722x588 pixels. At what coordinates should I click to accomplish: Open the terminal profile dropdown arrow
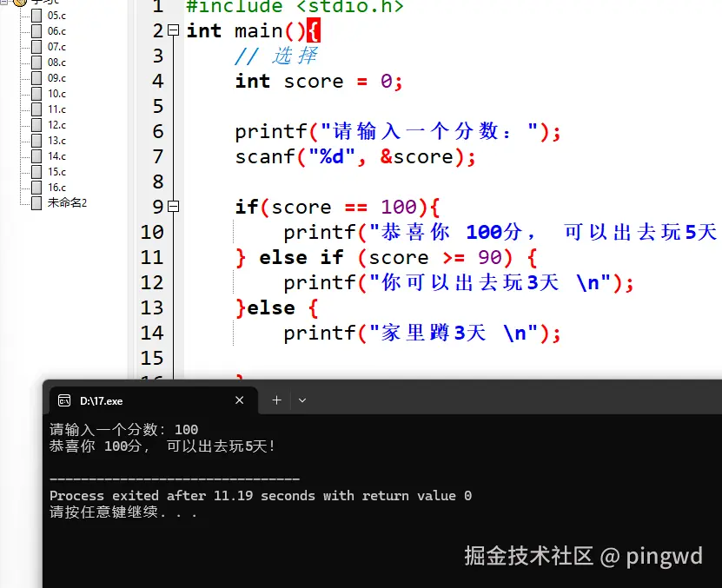point(302,400)
